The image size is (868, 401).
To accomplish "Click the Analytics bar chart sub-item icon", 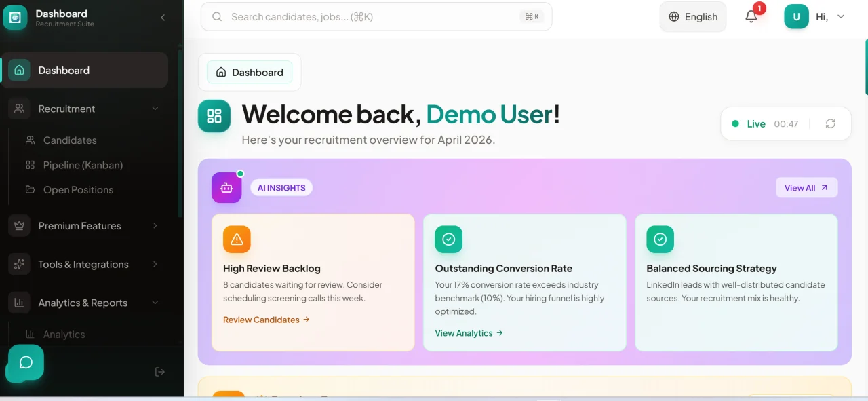I will [x=31, y=335].
